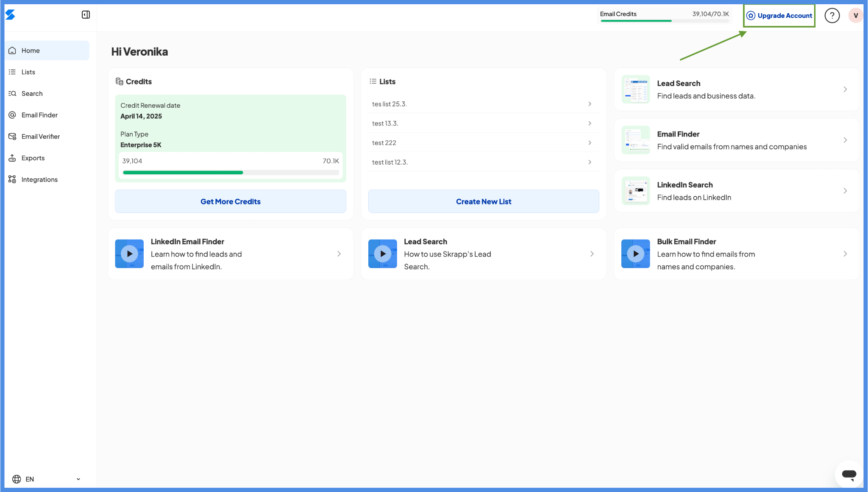This screenshot has width=868, height=492.
Task: Open the chat support bubble
Action: click(849, 474)
